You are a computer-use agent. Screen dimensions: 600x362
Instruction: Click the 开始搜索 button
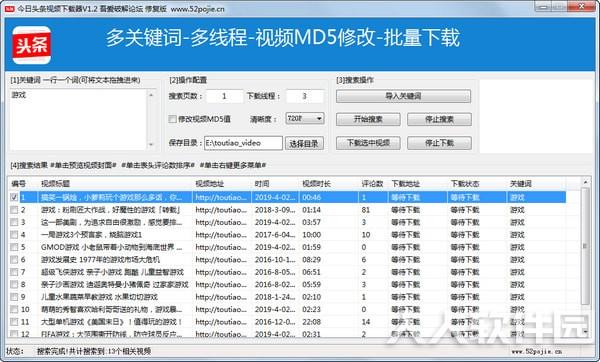(x=368, y=119)
